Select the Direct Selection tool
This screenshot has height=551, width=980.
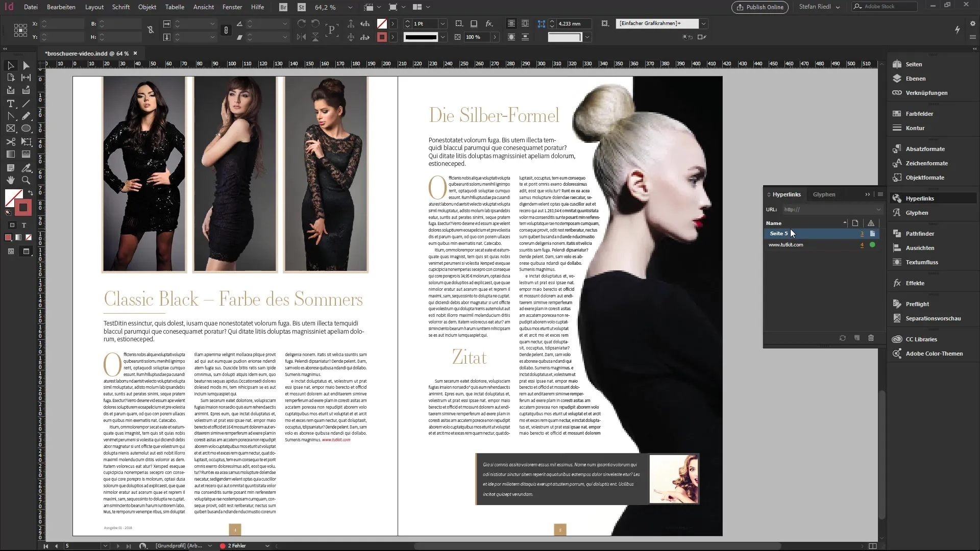pyautogui.click(x=26, y=65)
